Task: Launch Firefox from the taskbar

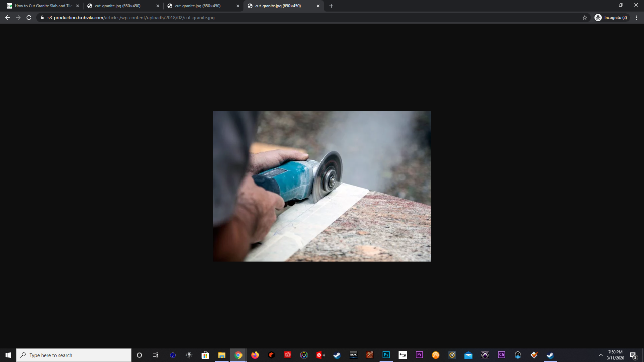Action: pos(255,355)
